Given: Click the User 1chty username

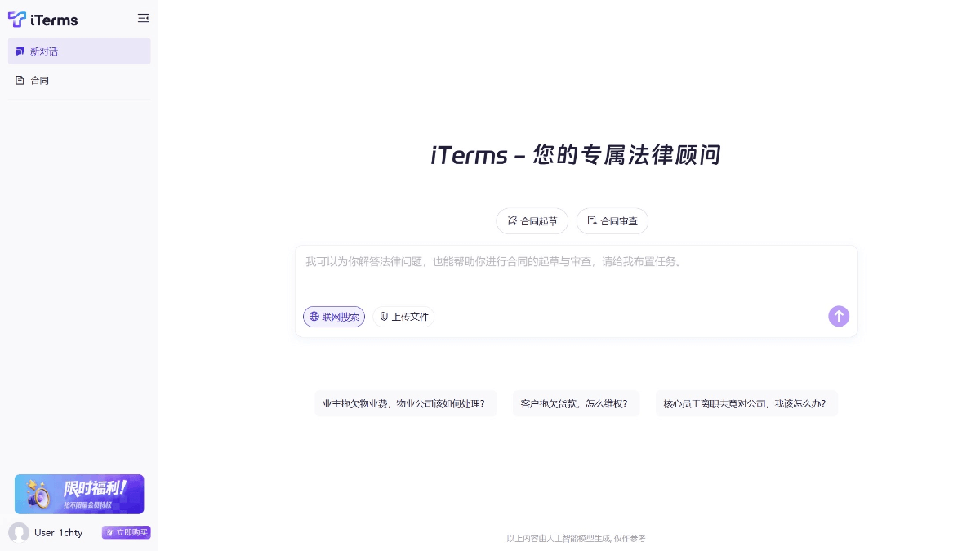Looking at the screenshot, I should [x=58, y=532].
